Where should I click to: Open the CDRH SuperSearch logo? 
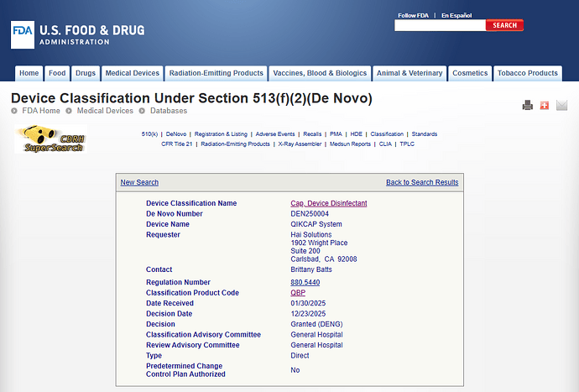[x=50, y=139]
